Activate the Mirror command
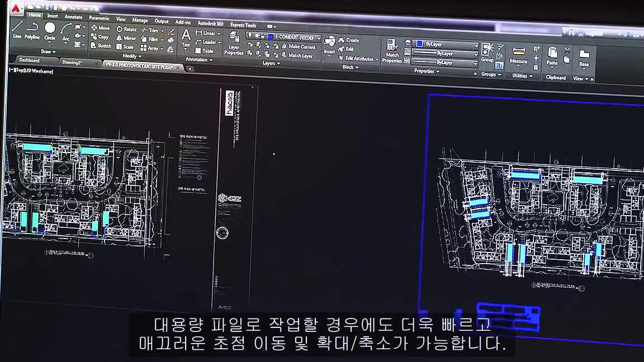 point(126,38)
